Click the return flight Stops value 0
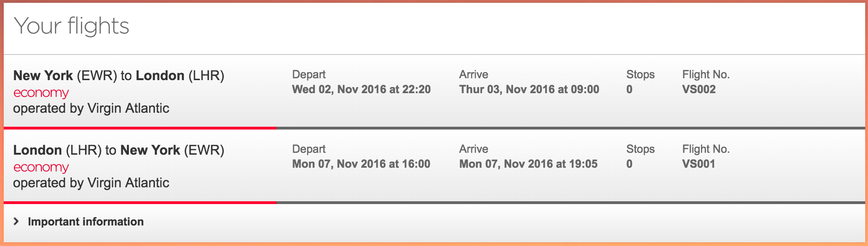The image size is (868, 246). (x=629, y=164)
